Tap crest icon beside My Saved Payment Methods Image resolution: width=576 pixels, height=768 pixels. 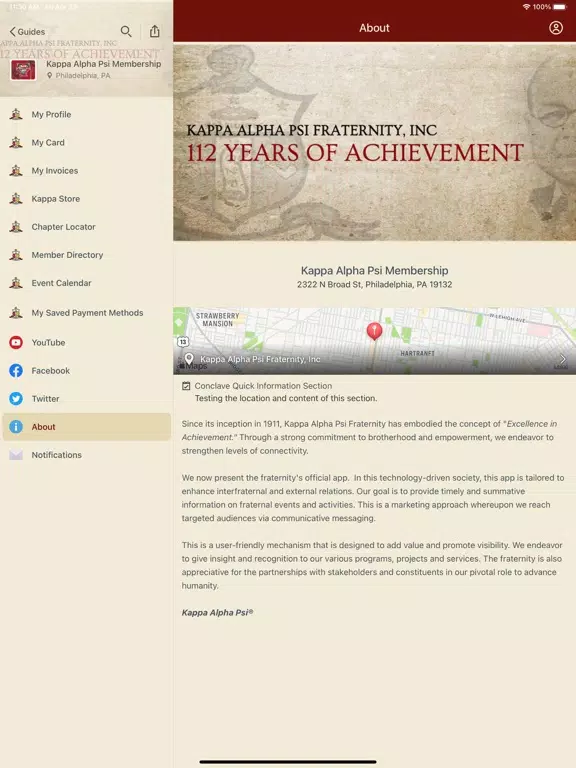(x=16, y=312)
